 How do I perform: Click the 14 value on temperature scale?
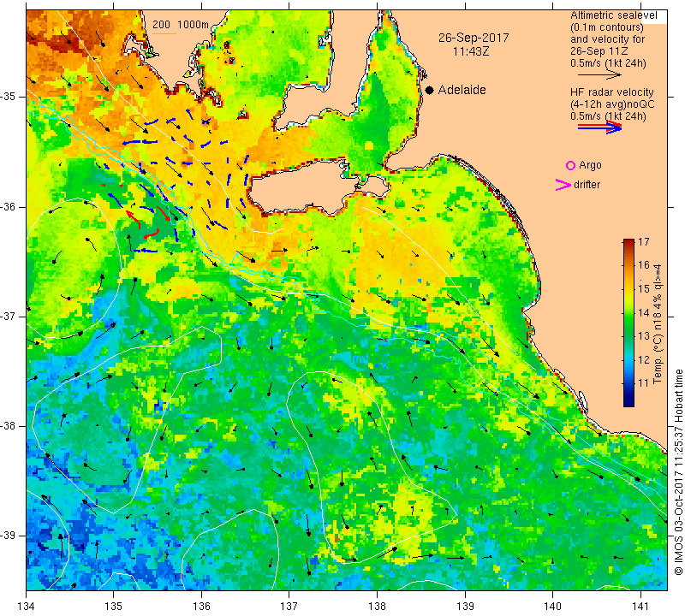click(x=644, y=312)
